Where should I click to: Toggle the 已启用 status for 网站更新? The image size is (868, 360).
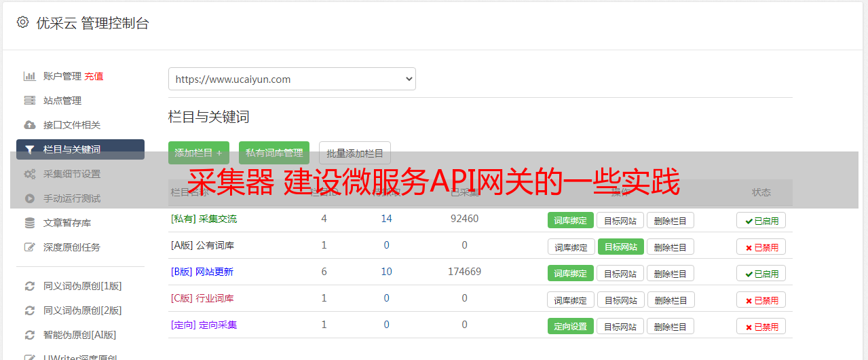pyautogui.click(x=761, y=273)
